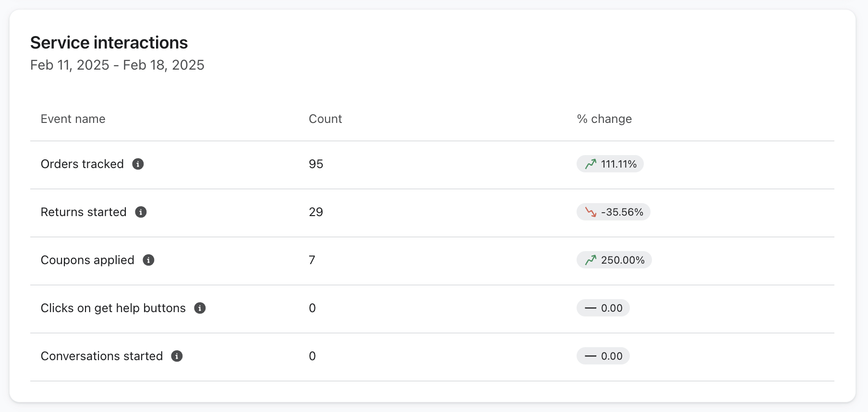This screenshot has width=868, height=412.
Task: Open the date range Feb 11 - Feb 18
Action: [118, 65]
